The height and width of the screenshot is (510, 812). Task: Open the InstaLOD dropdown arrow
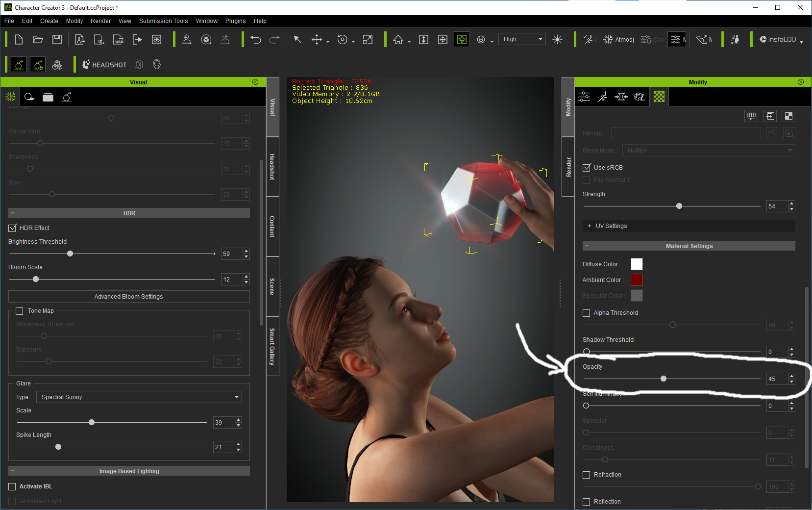[802, 43]
